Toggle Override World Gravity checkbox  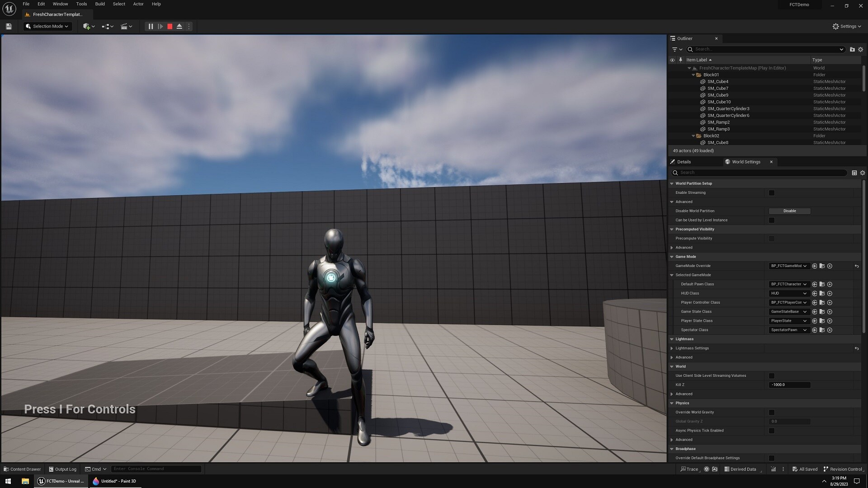tap(772, 413)
